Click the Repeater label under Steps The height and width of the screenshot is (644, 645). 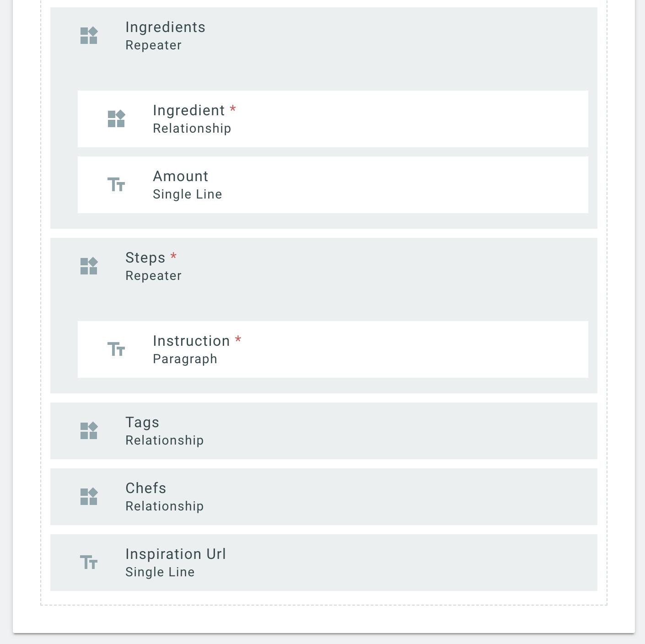(x=153, y=276)
